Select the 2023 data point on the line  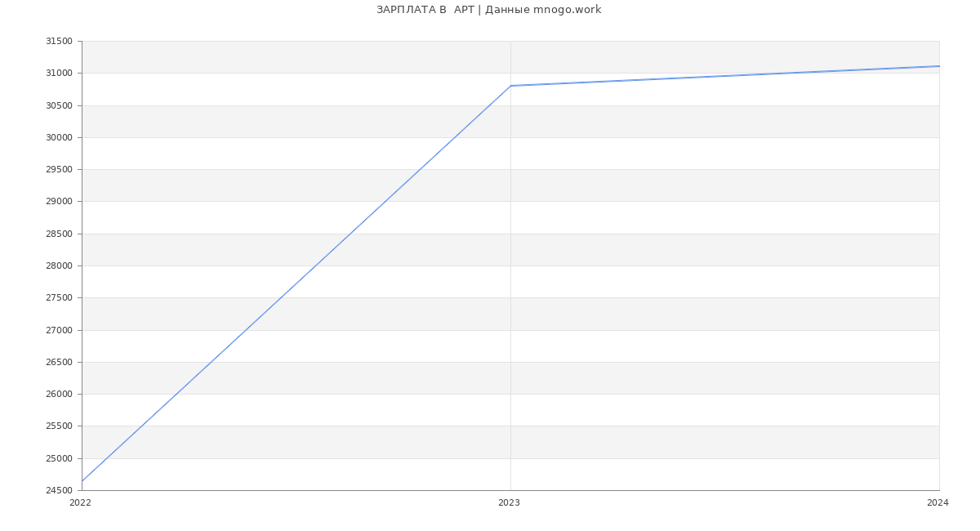tap(510, 86)
